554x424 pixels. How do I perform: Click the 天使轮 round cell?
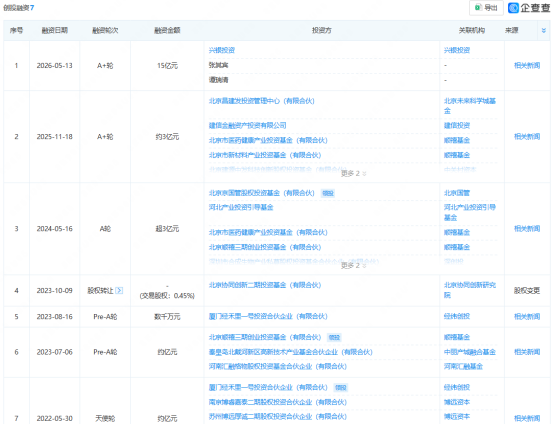(105, 418)
